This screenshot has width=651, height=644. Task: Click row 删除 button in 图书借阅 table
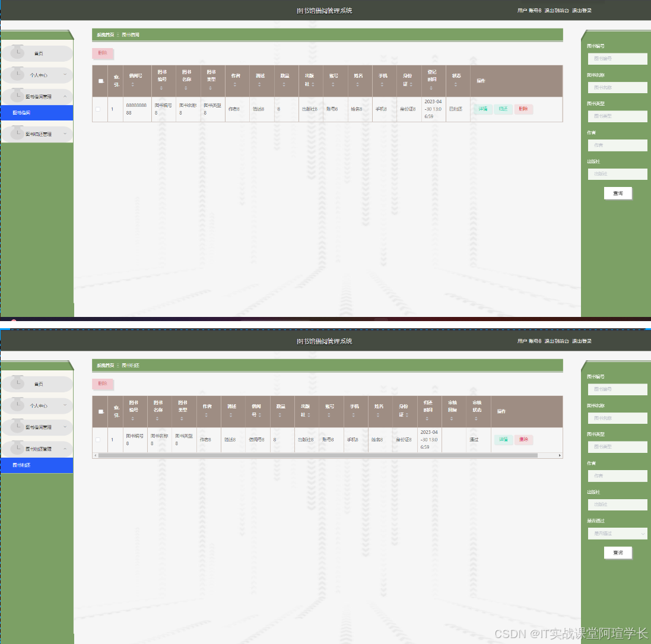pos(523,109)
